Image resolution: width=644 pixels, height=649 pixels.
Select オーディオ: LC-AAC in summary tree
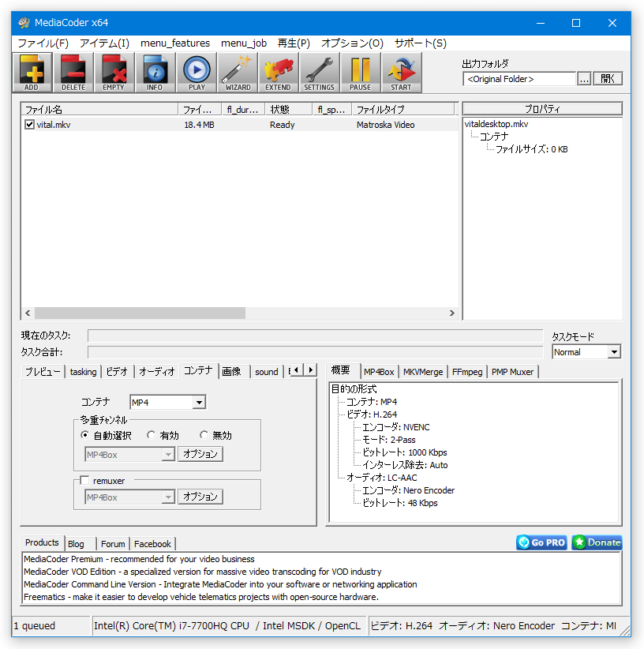point(381,478)
